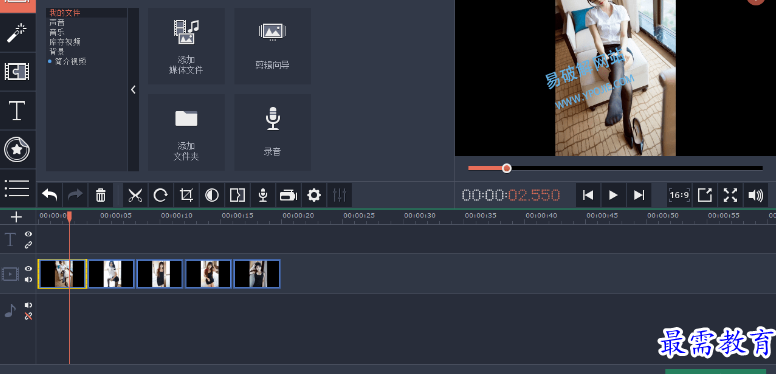Open the Color Adjustments half-circle tool
Screen dimensions: 782x374
pos(212,195)
